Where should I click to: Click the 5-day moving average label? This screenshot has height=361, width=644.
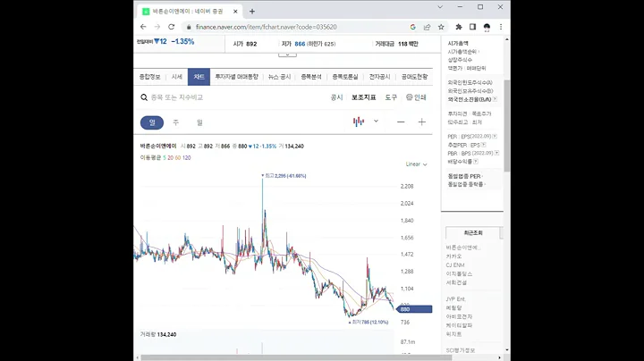tap(165, 157)
